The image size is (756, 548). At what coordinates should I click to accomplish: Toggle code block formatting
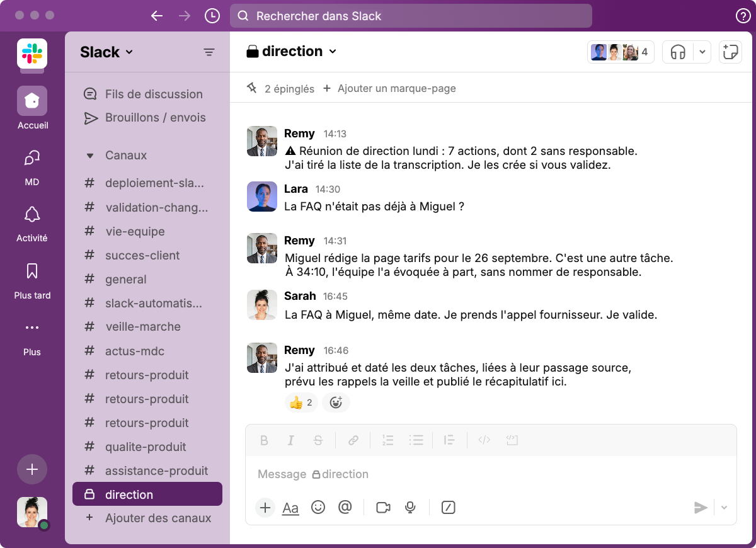512,440
